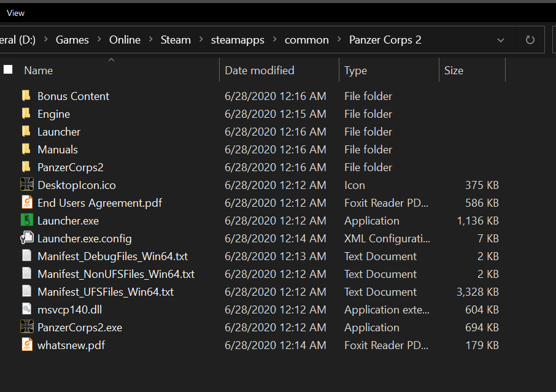The width and height of the screenshot is (556, 392).
Task: Navigate to Online in the breadcrumb
Action: (125, 40)
